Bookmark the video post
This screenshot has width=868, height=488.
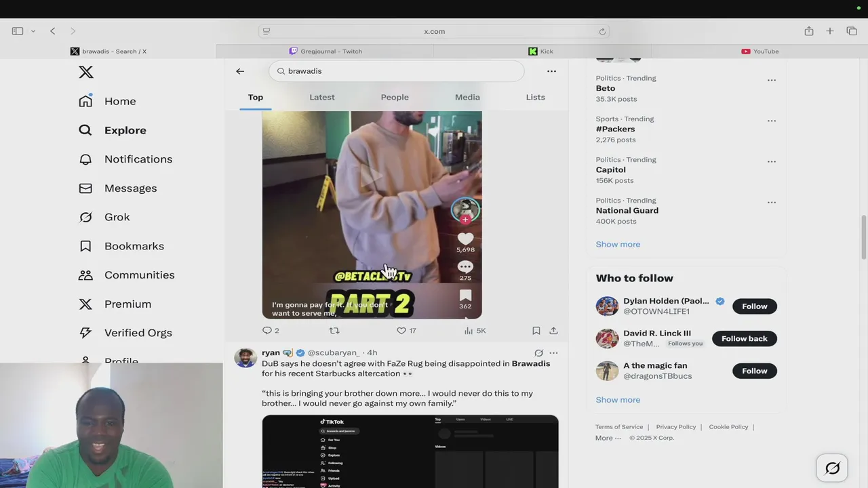(536, 331)
